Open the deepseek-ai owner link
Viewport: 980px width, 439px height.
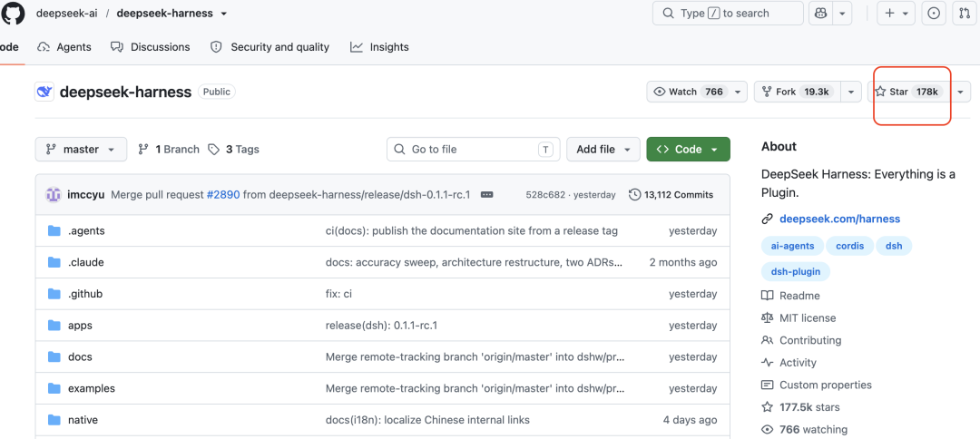click(67, 13)
